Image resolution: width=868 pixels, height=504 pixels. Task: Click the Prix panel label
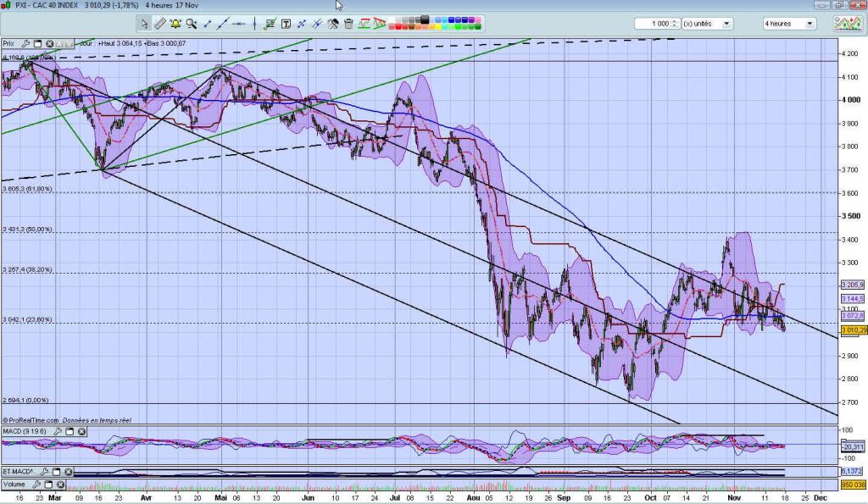[x=9, y=42]
